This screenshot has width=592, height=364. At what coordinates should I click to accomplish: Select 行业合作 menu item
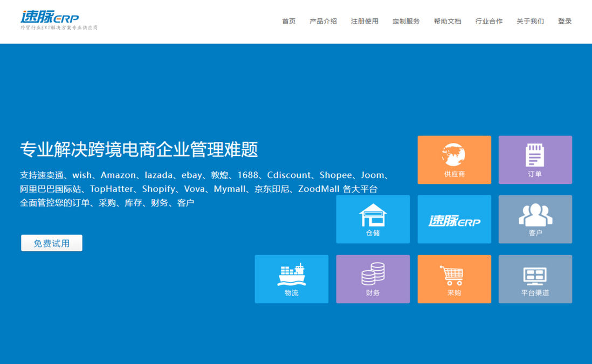(x=489, y=21)
